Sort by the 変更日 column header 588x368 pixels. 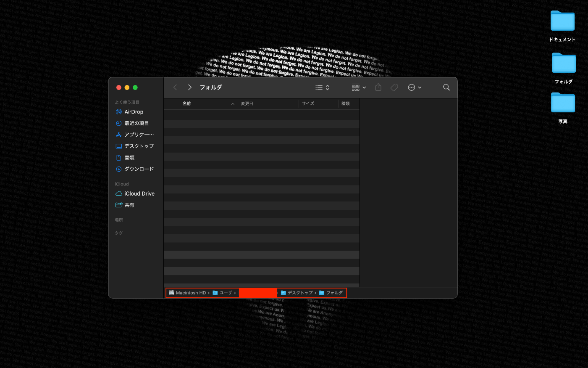tap(247, 103)
